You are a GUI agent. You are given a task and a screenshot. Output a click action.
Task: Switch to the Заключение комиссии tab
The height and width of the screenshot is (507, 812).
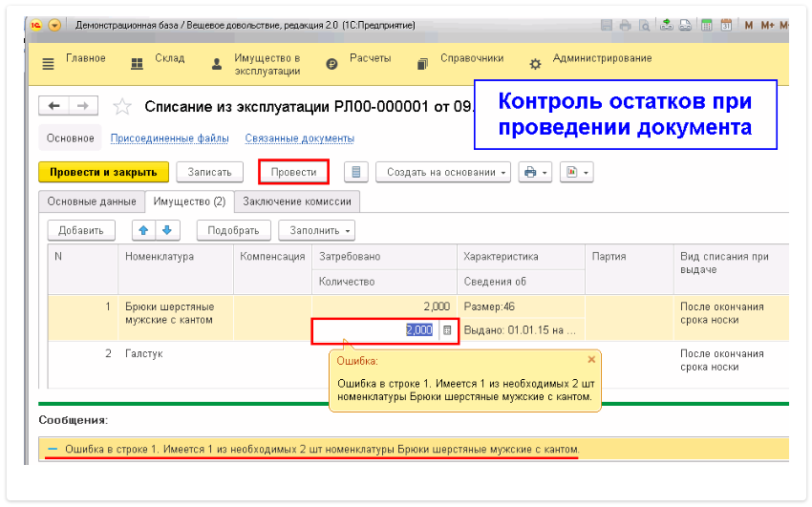pos(297,201)
